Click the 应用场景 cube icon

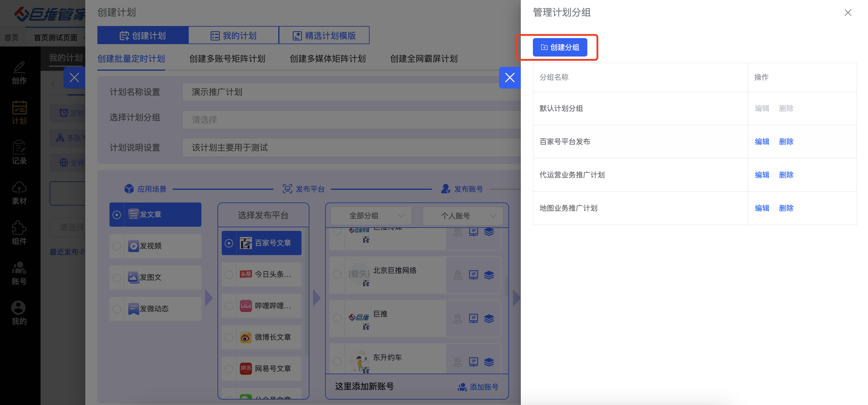click(x=129, y=189)
